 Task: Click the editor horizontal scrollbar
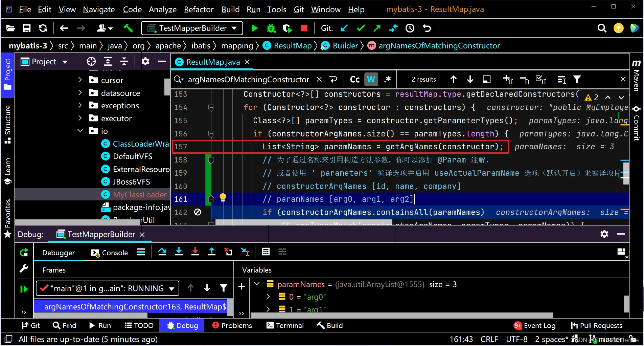tap(304, 222)
